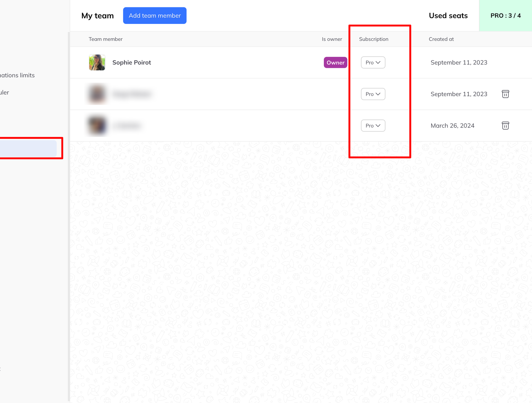Viewport: 532px width, 403px height.
Task: Open the limits item in the sidebar
Action: tap(17, 75)
